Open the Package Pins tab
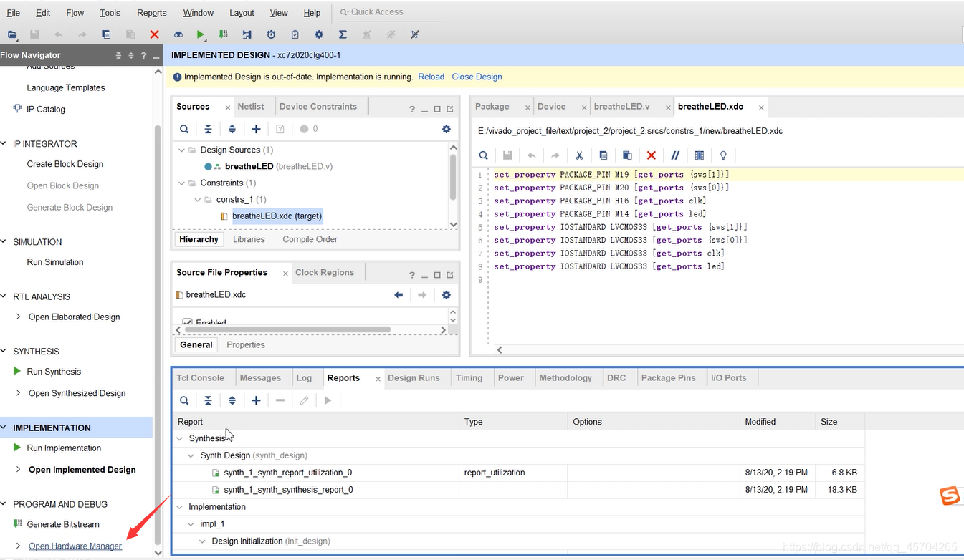964x560 pixels. (x=668, y=378)
